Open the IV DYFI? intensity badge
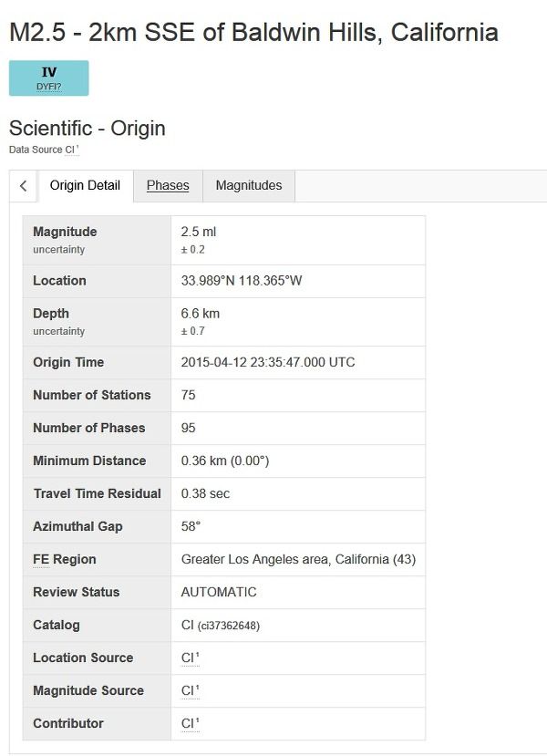 [x=48, y=78]
